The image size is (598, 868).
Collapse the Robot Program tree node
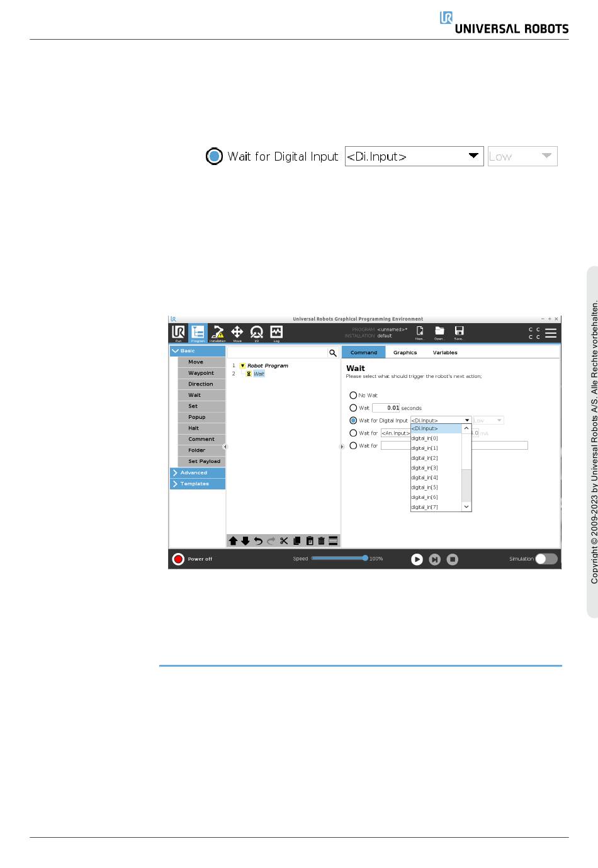(242, 365)
